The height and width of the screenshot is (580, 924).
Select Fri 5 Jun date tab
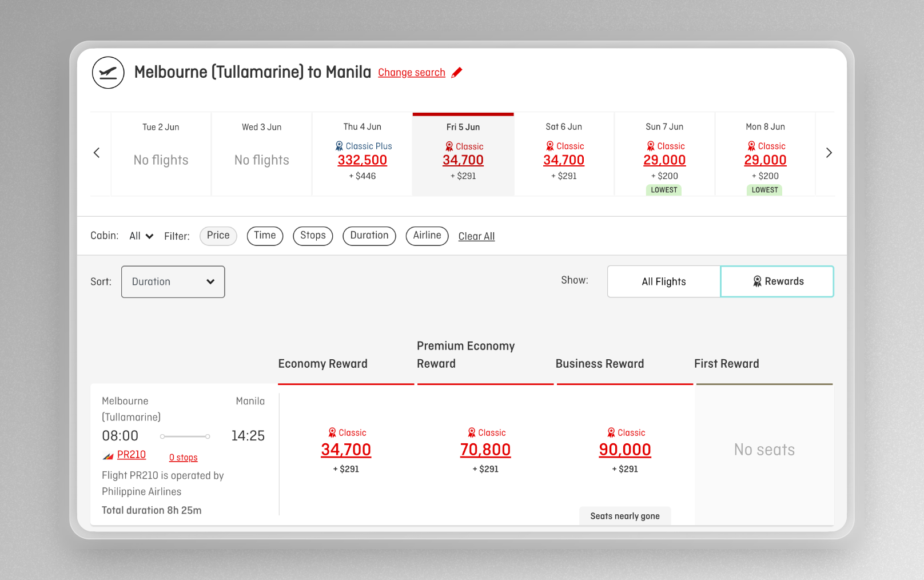click(463, 154)
